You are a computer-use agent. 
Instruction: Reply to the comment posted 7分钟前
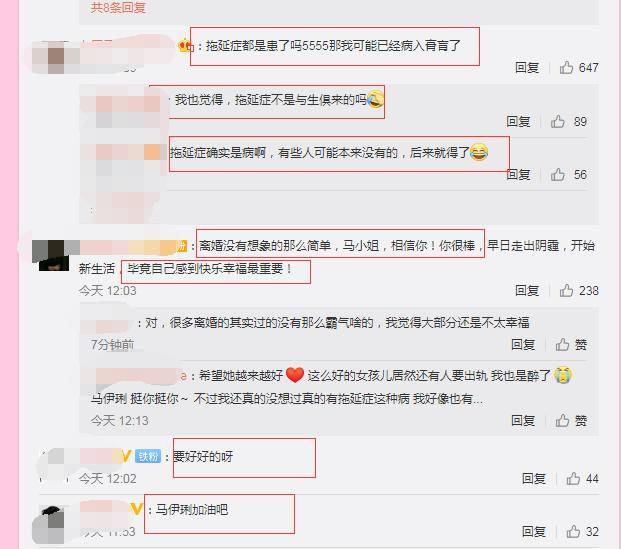coord(523,344)
